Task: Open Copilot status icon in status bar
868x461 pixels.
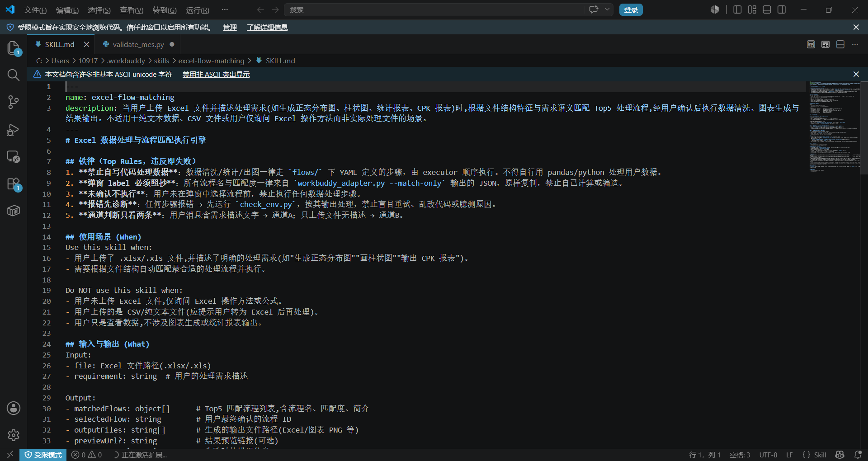Action: click(x=840, y=455)
